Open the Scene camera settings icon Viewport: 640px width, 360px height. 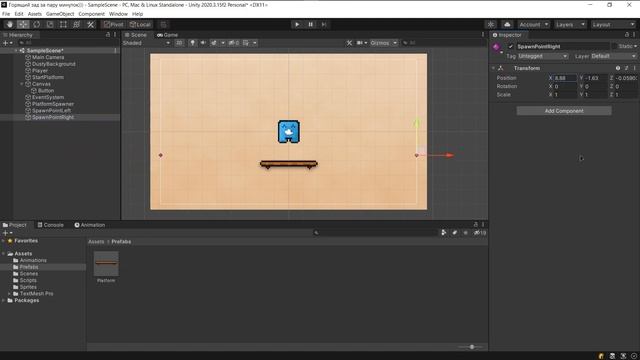tap(360, 43)
